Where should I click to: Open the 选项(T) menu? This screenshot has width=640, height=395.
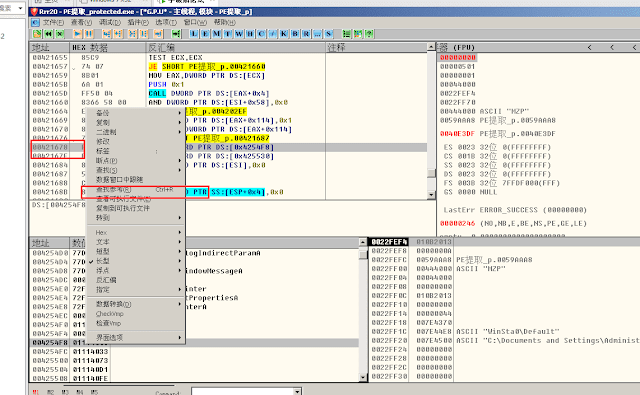[x=166, y=22]
